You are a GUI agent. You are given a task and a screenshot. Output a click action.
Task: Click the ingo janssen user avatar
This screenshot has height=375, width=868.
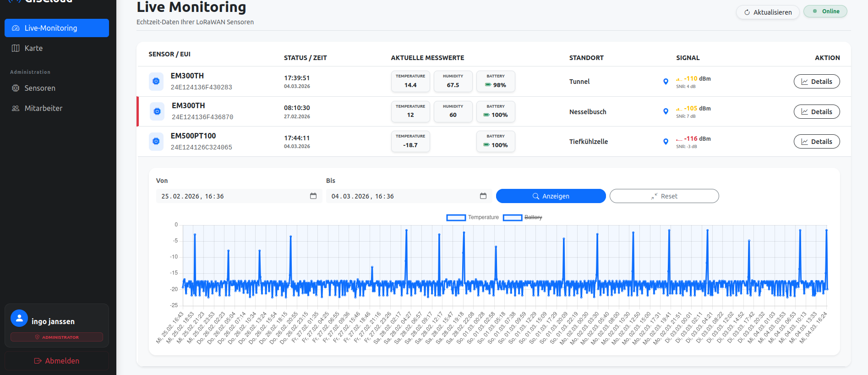(x=19, y=319)
